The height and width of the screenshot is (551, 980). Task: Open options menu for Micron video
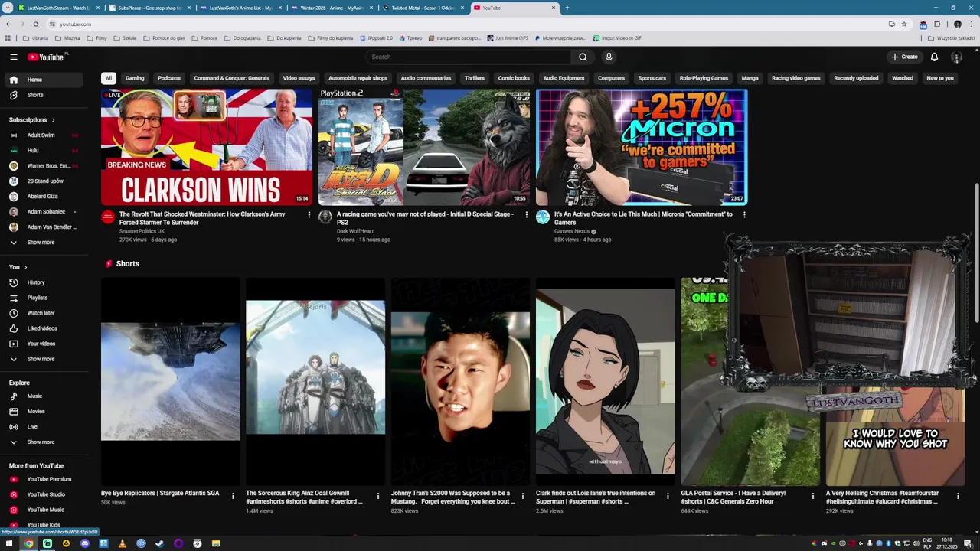pos(744,215)
